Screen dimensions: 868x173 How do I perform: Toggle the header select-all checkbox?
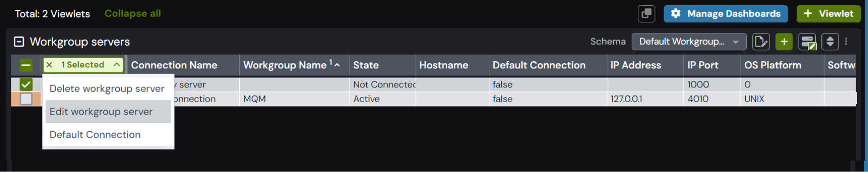pos(26,65)
